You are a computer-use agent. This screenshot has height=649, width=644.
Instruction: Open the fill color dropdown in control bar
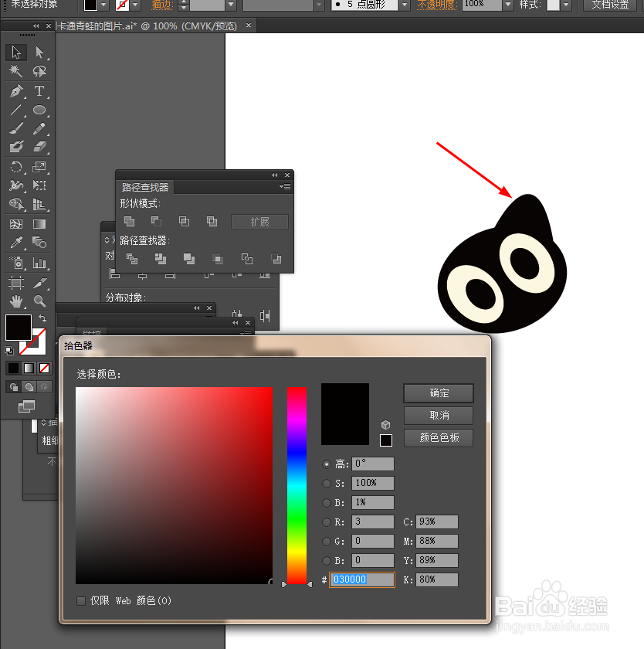[103, 5]
